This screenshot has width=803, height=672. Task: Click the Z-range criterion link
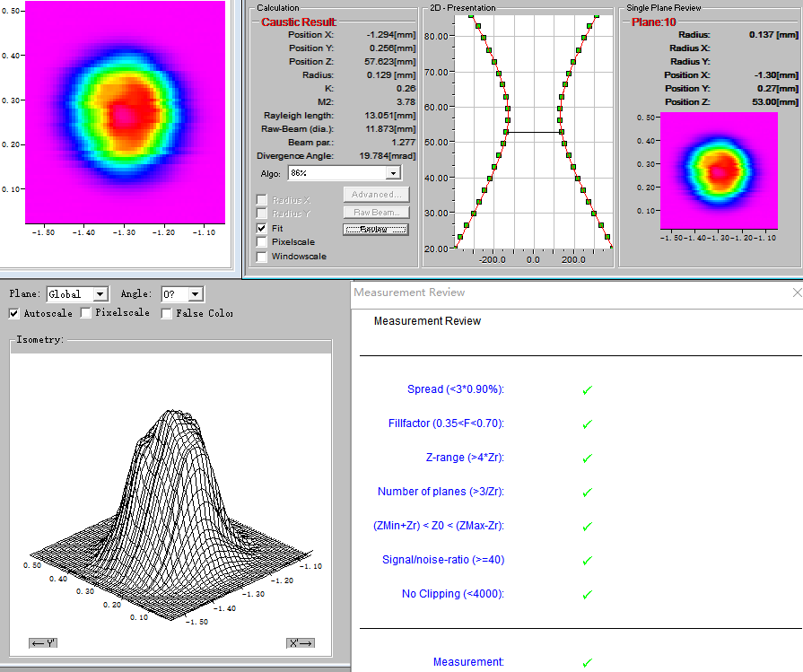[x=464, y=458]
